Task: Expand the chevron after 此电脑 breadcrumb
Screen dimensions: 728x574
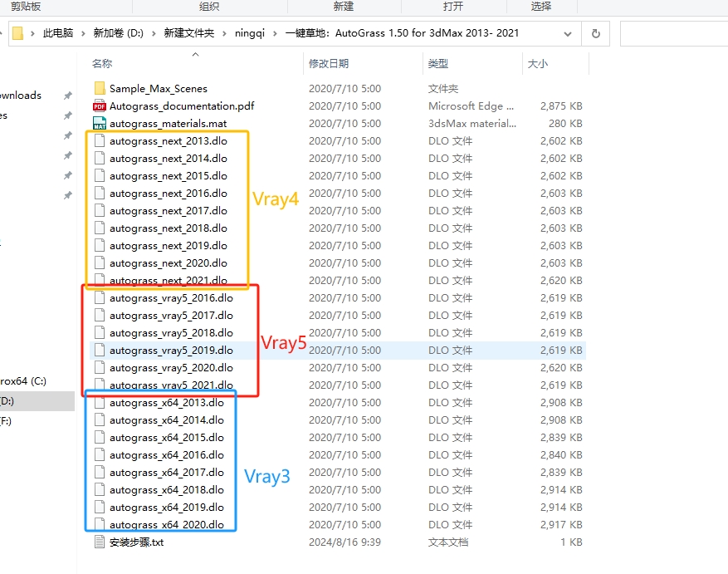Action: [x=83, y=33]
